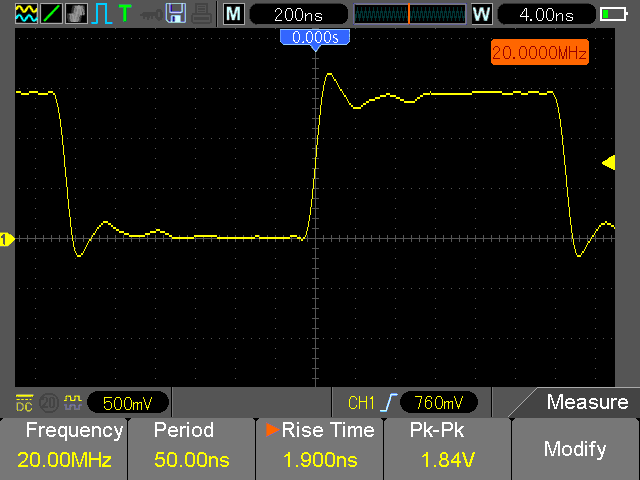This screenshot has height=480, width=640.
Task: Click the printer icon
Action: pos(201,14)
